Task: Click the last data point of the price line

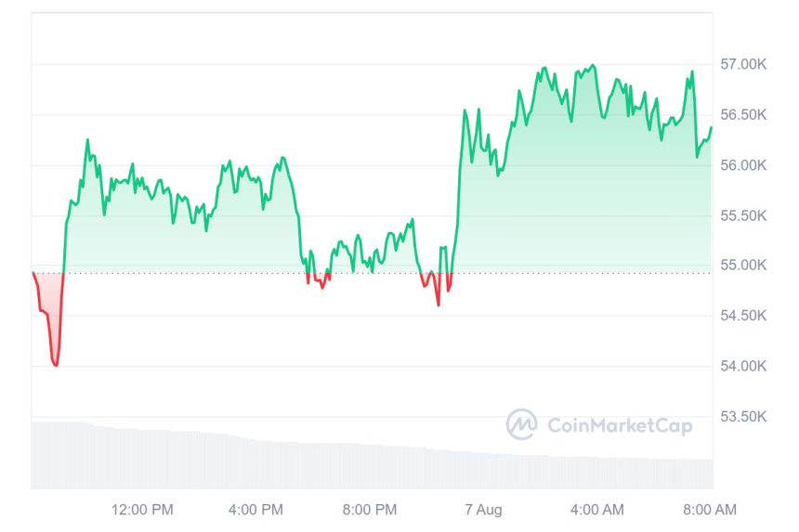Action: click(x=712, y=127)
